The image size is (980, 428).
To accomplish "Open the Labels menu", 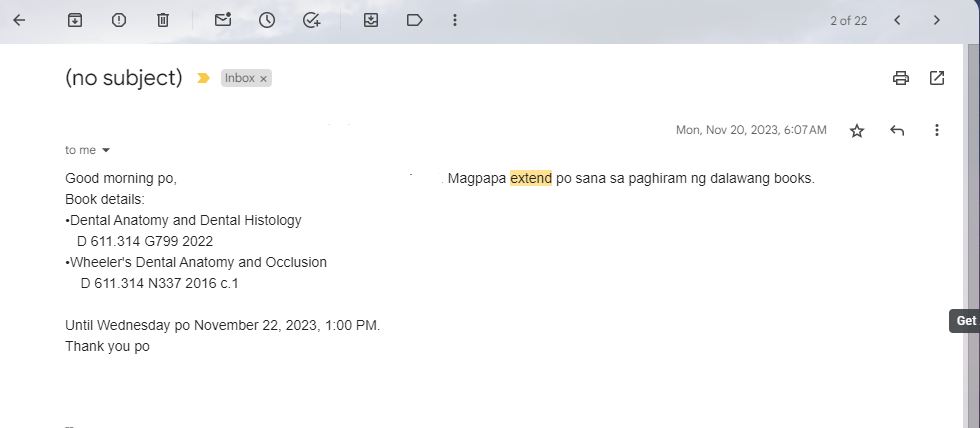I will (414, 20).
